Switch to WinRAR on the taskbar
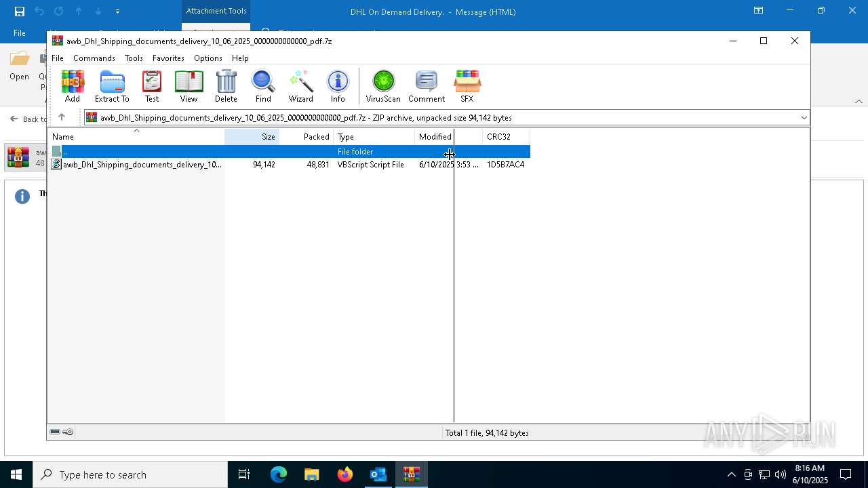The width and height of the screenshot is (868, 488). (x=412, y=474)
